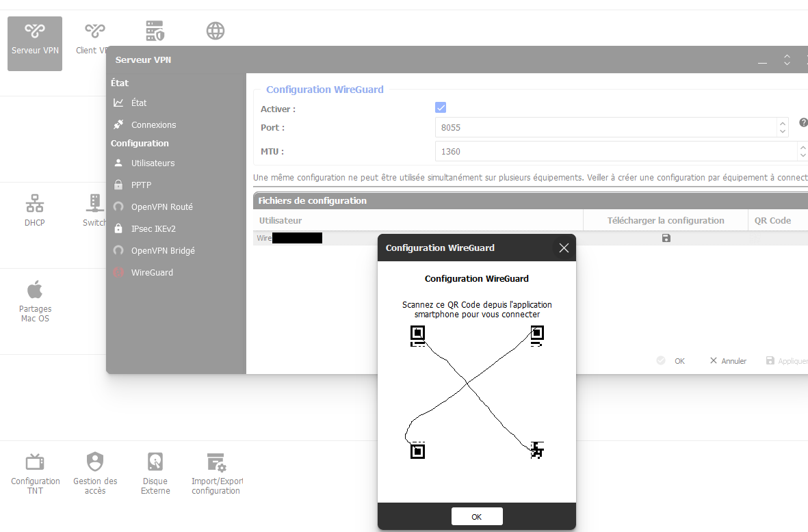Click the Port input field
The image size is (808, 532).
click(x=606, y=127)
